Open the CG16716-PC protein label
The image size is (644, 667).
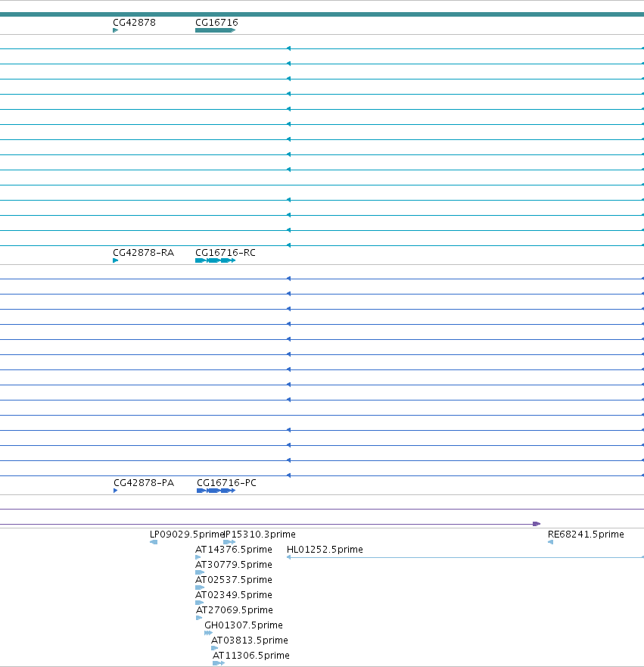click(x=226, y=483)
